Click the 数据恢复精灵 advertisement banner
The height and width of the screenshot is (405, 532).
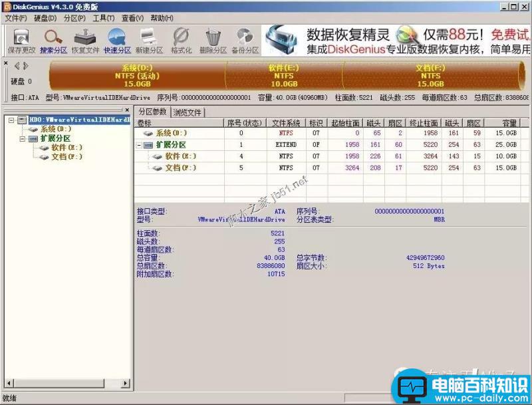(x=396, y=41)
